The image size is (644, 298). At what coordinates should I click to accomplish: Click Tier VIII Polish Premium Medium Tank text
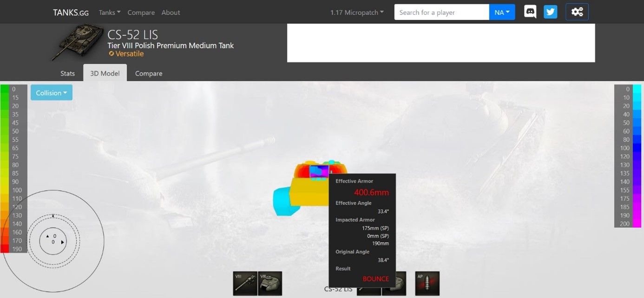(171, 45)
